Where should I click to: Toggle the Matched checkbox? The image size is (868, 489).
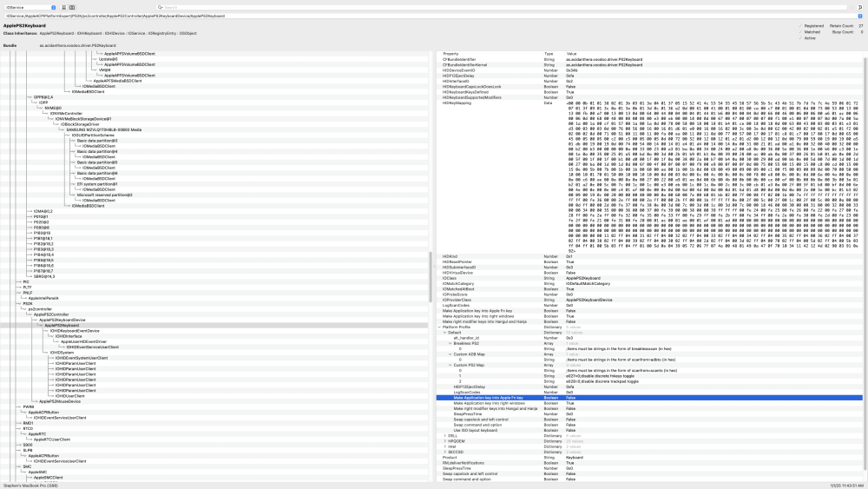(x=800, y=32)
